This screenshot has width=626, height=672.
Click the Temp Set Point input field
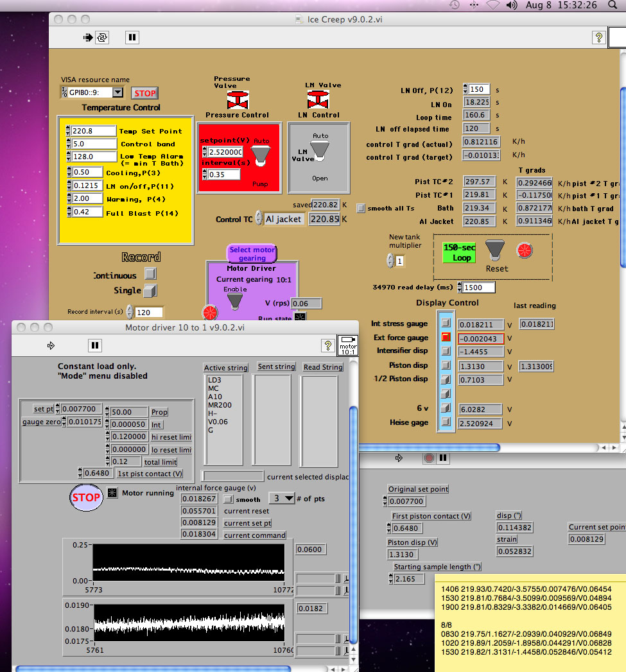[93, 131]
